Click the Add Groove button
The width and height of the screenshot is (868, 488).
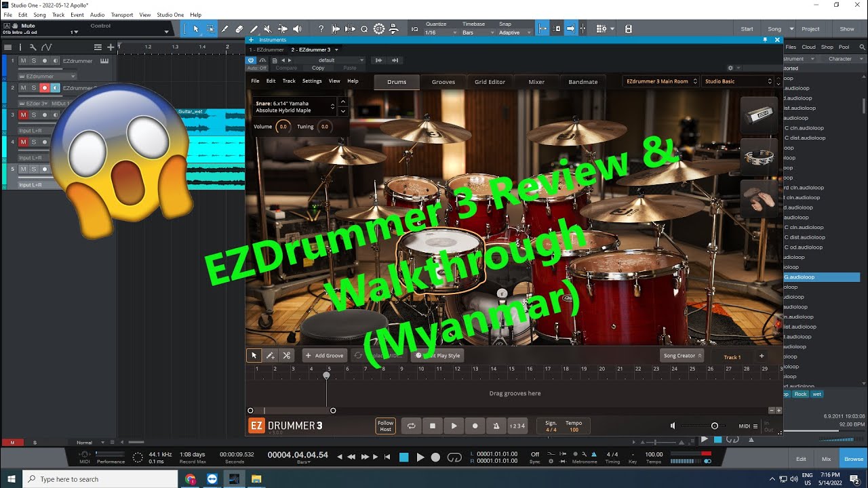(325, 355)
